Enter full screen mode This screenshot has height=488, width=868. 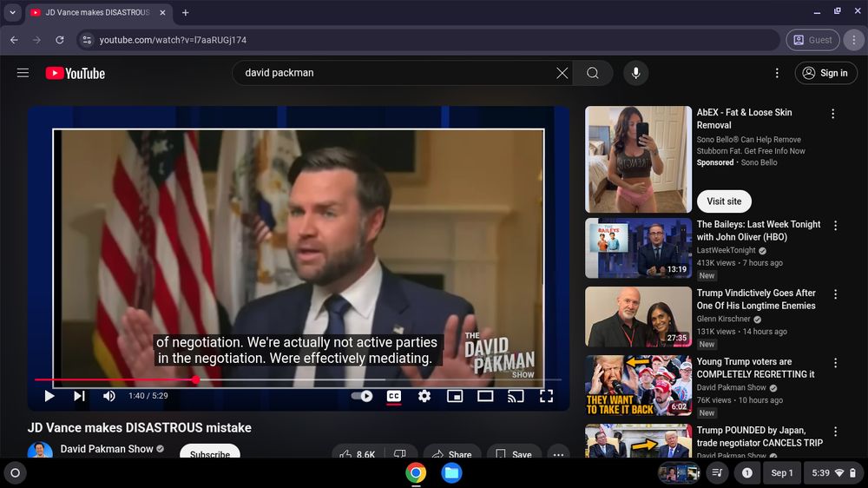tap(546, 396)
